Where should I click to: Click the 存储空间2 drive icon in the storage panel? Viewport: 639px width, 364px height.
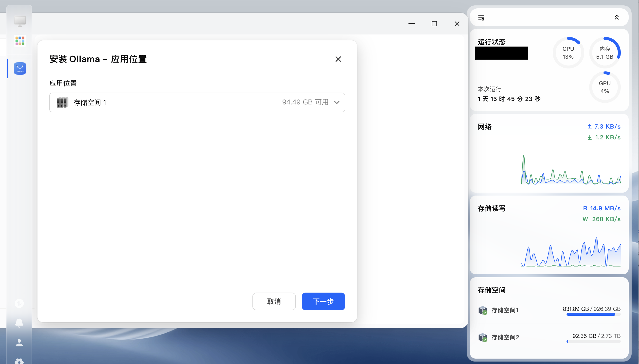(x=483, y=337)
